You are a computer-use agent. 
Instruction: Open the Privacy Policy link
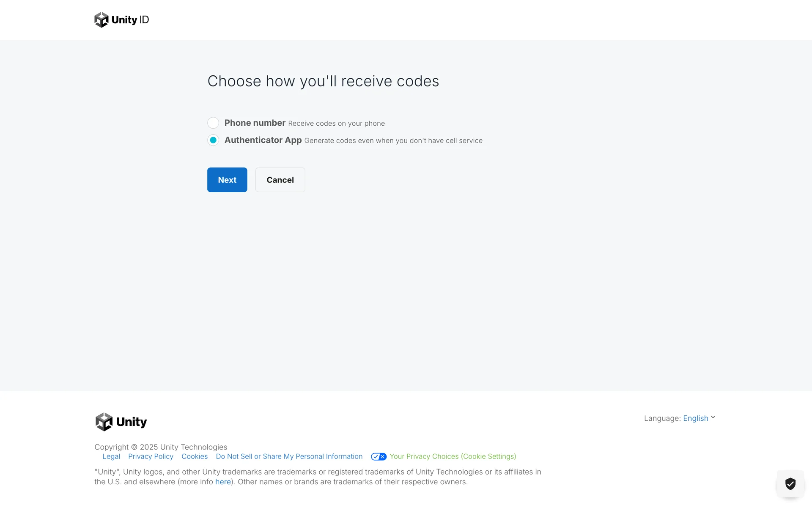click(x=151, y=456)
